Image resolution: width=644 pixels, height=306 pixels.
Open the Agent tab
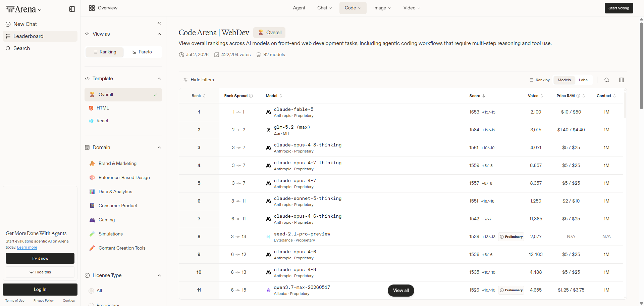[x=299, y=8]
